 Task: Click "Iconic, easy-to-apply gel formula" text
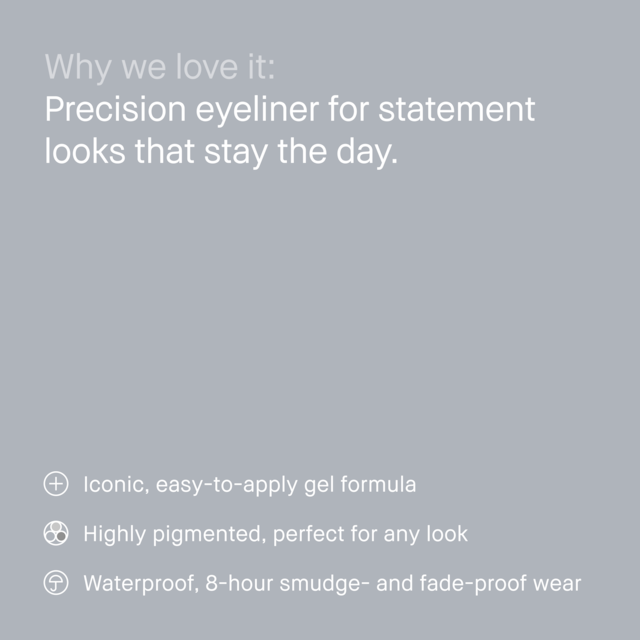pos(249,485)
